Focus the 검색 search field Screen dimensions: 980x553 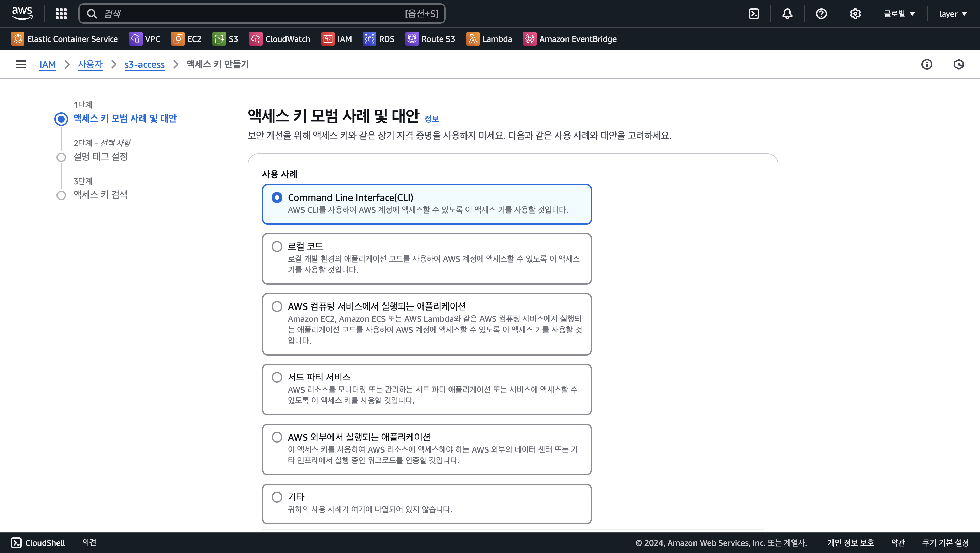click(251, 14)
